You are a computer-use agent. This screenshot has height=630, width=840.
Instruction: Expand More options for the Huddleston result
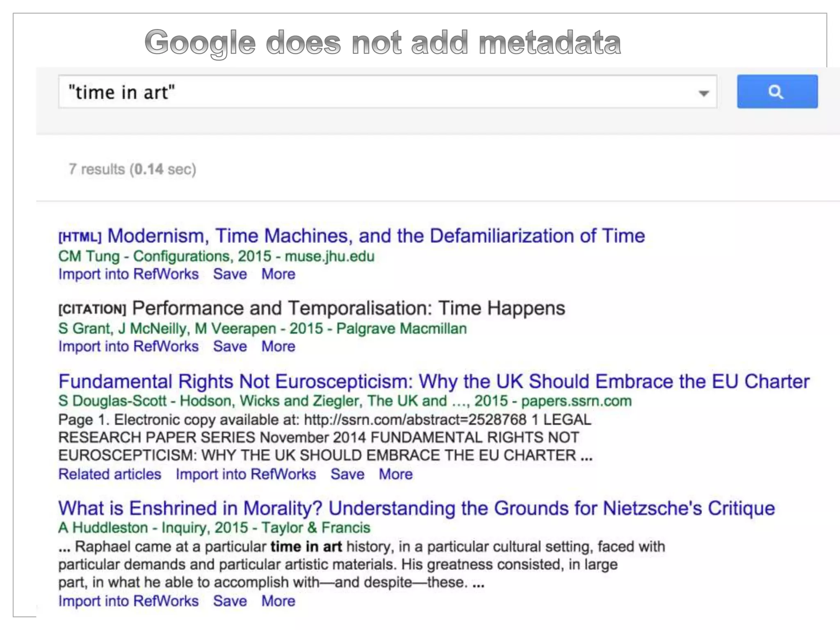coord(278,601)
